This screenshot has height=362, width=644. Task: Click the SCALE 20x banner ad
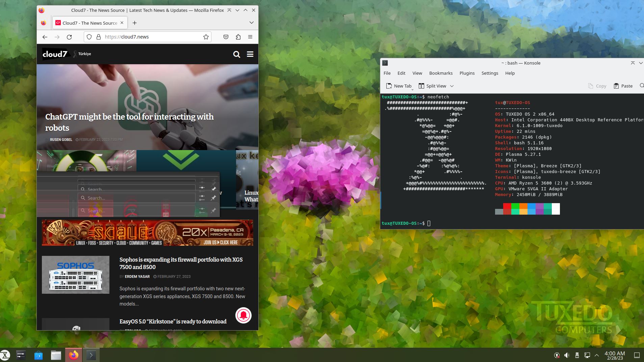147,233
